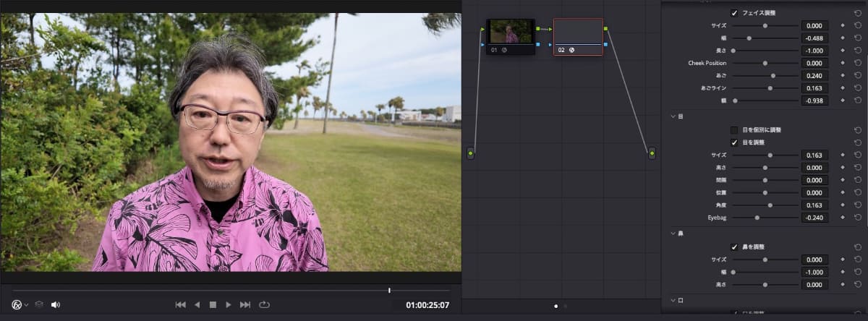Click the video preview in the viewer
The image size is (868, 321).
pos(231,142)
